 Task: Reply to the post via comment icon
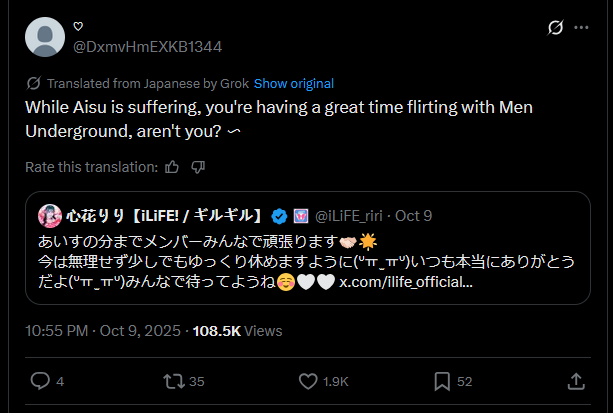pyautogui.click(x=41, y=381)
